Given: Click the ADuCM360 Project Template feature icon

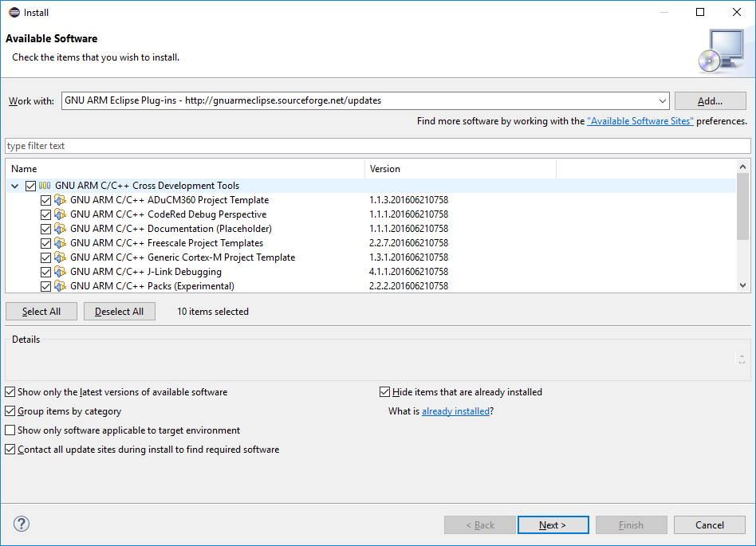Looking at the screenshot, I should (x=60, y=200).
